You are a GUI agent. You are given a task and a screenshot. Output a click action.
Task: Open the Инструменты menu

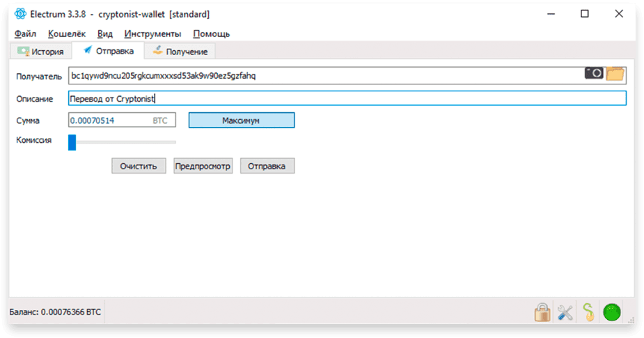tap(152, 33)
